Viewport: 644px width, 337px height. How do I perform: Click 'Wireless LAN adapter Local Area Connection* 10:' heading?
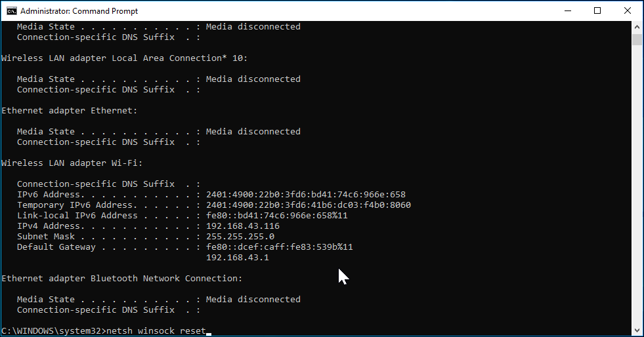tap(125, 58)
